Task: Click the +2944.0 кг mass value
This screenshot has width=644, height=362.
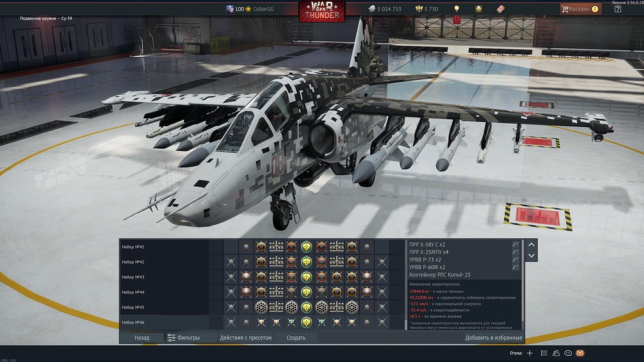Action: tap(419, 291)
